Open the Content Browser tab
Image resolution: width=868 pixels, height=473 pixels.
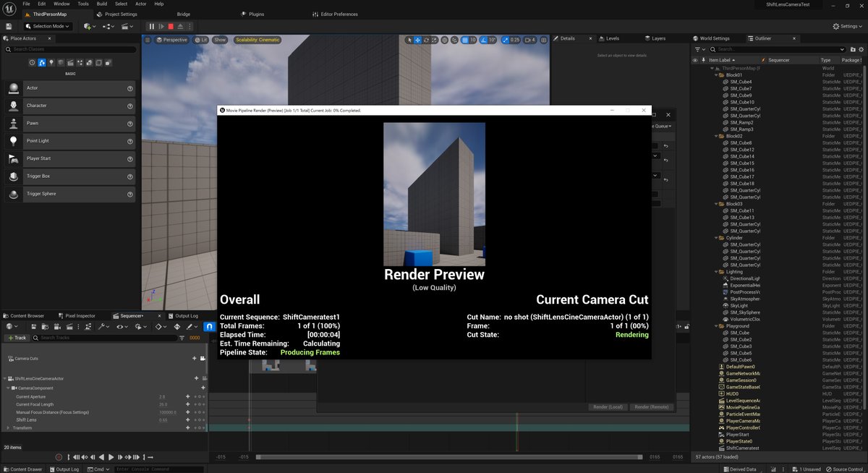tap(26, 315)
